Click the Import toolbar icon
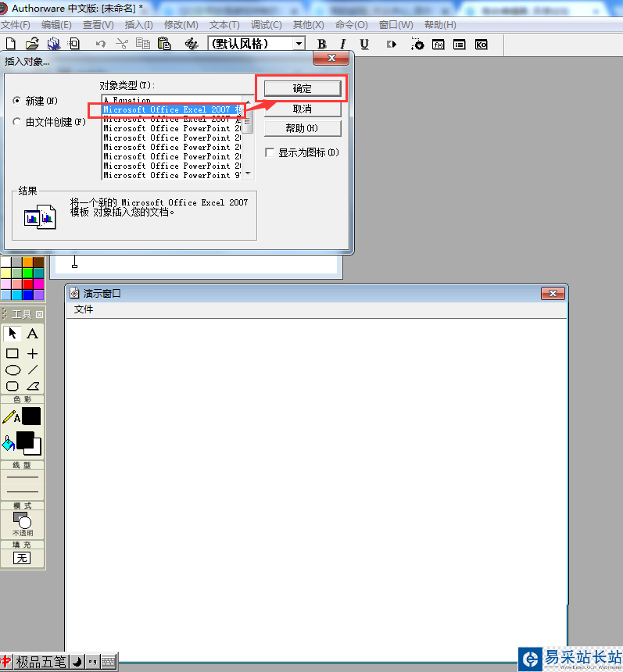623x672 pixels. pos(74,44)
